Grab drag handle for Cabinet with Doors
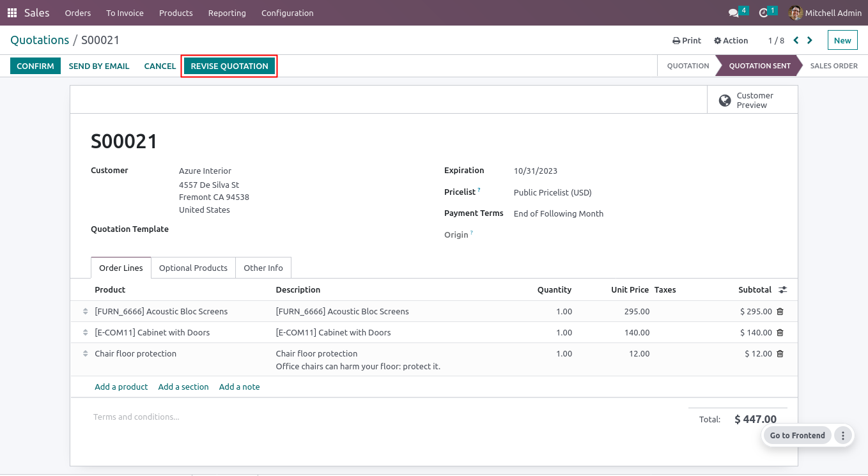The image size is (868, 476). pyautogui.click(x=85, y=333)
